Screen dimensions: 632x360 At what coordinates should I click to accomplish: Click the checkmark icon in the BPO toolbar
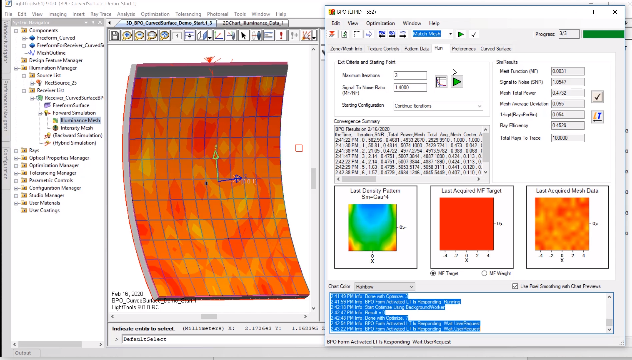(x=474, y=34)
